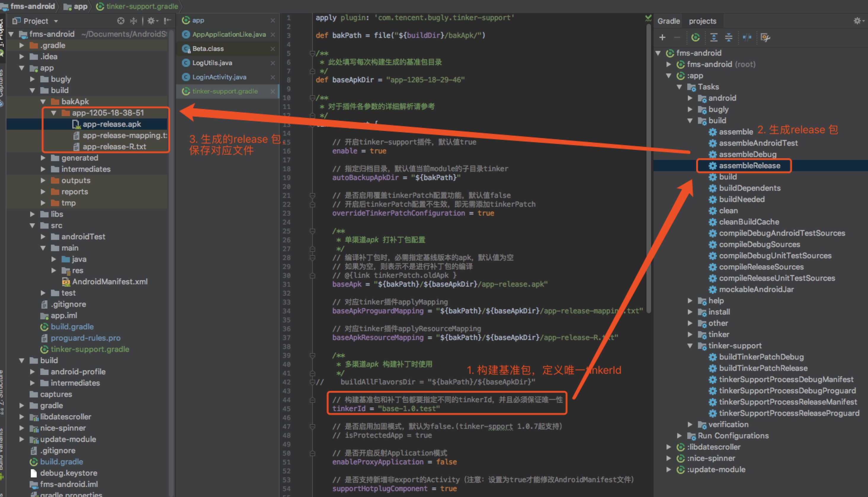Toggle Gradle offline mode icon
868x497 pixels.
tap(747, 37)
